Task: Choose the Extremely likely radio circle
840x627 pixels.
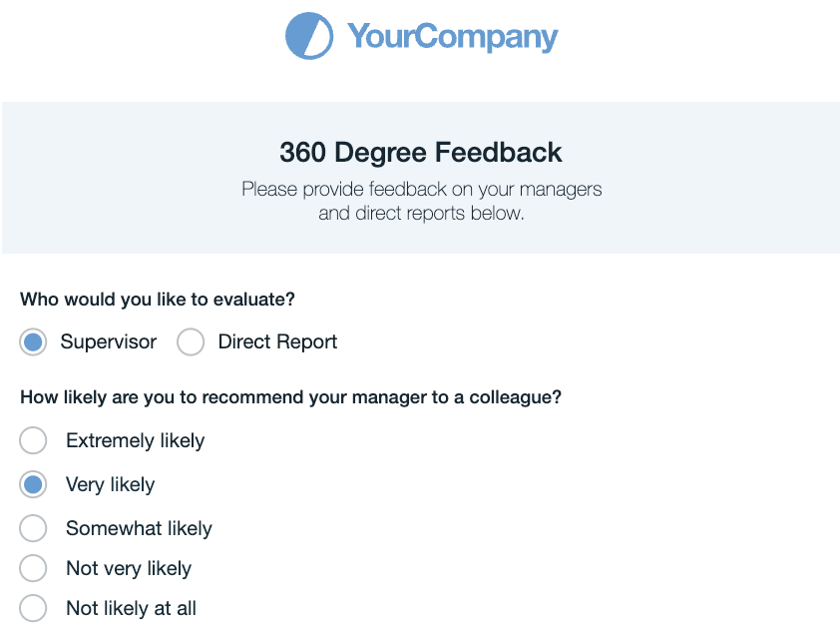Action: (x=33, y=440)
